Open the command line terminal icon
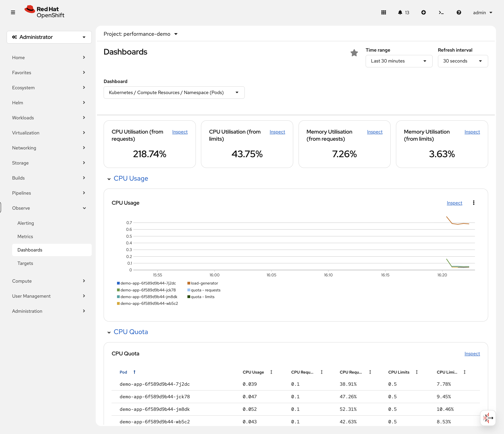This screenshot has height=434, width=504. pos(441,12)
